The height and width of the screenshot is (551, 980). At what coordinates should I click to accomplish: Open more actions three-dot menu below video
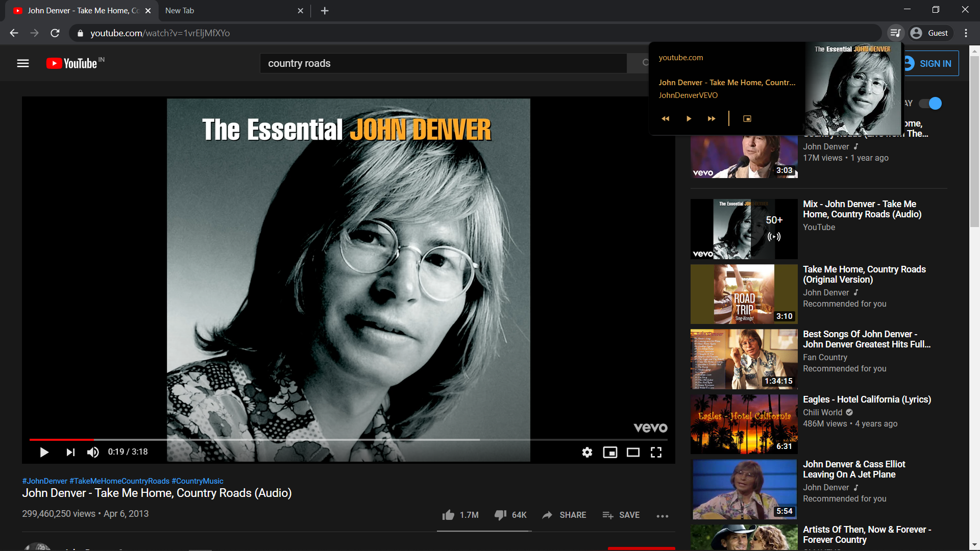click(663, 516)
